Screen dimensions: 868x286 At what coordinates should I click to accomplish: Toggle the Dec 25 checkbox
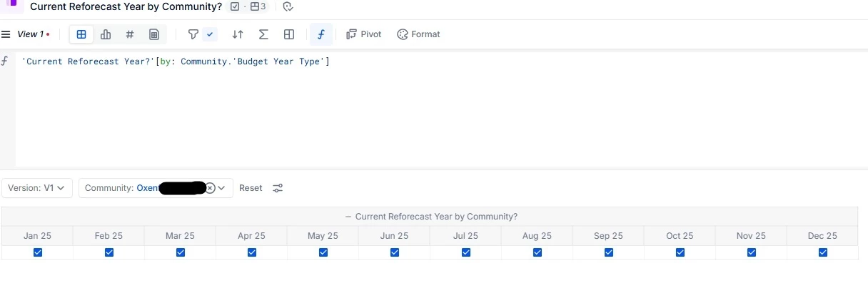[x=823, y=252]
